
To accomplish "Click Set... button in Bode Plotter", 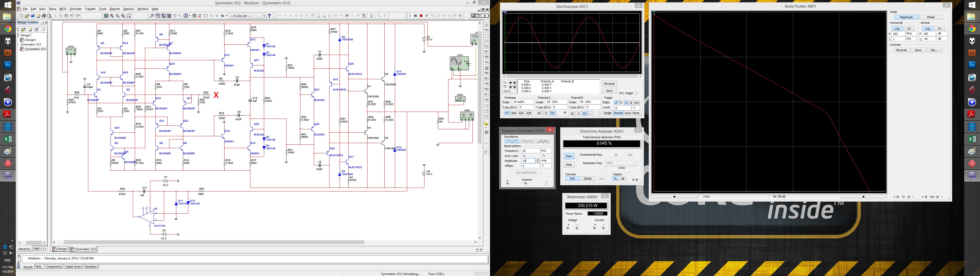I will 934,50.
